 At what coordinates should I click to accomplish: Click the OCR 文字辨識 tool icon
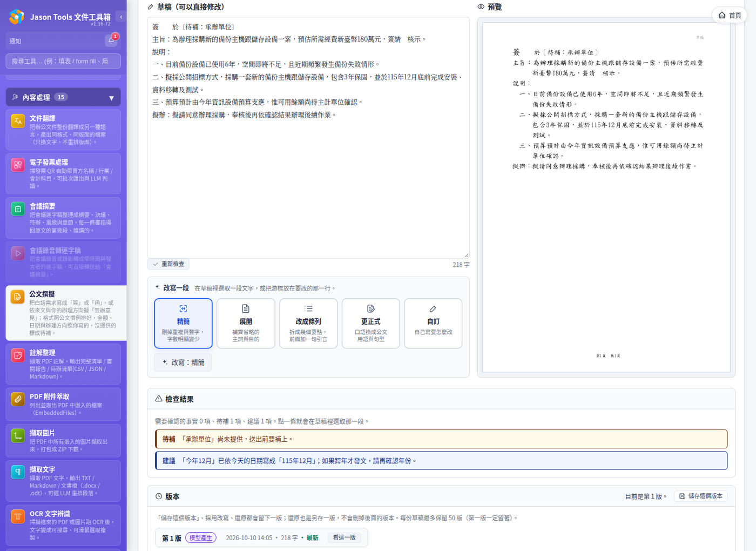coord(18,516)
